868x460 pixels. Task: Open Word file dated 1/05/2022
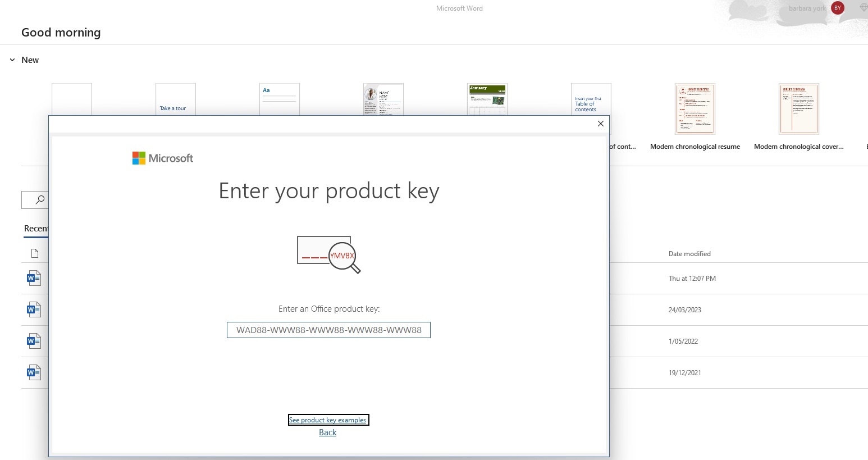34,341
